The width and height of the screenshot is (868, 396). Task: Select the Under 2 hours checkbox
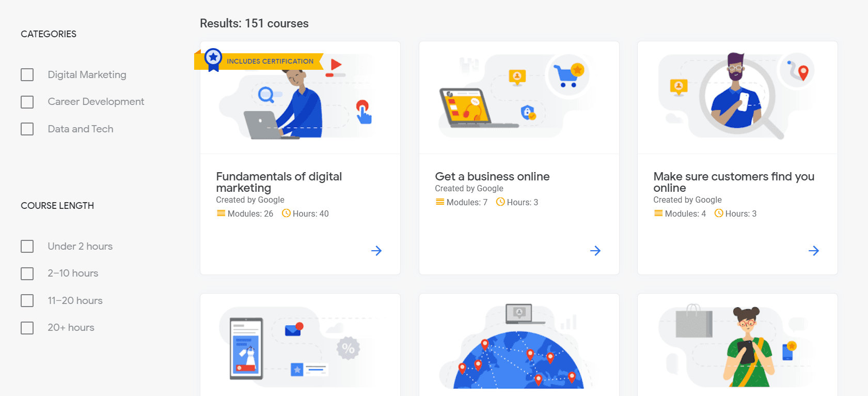click(x=27, y=246)
